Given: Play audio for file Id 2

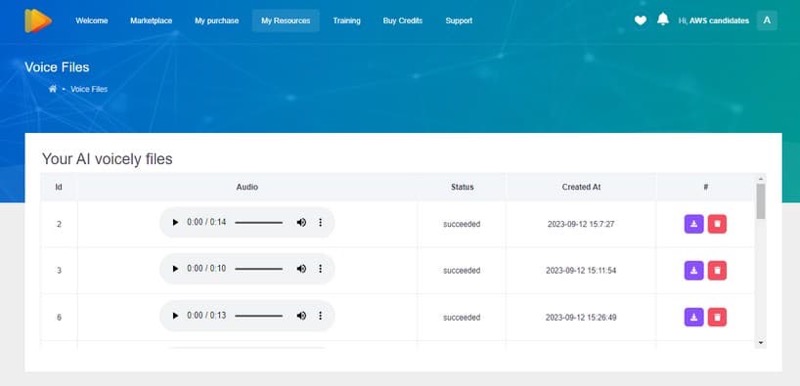Looking at the screenshot, I should (x=175, y=222).
